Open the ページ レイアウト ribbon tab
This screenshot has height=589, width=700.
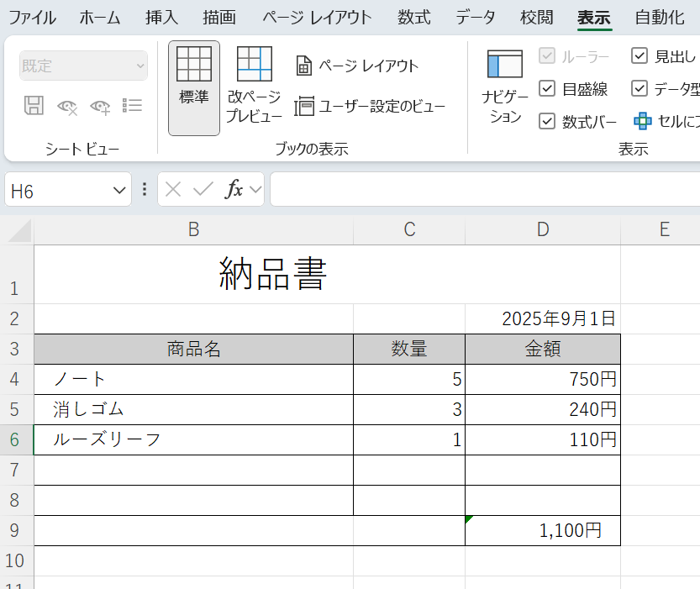317,18
